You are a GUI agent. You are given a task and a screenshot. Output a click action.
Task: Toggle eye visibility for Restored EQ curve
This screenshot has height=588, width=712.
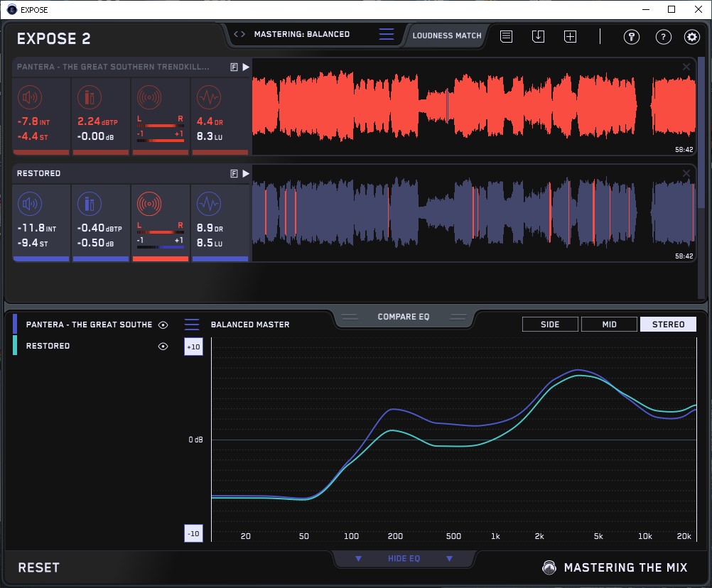[163, 347]
